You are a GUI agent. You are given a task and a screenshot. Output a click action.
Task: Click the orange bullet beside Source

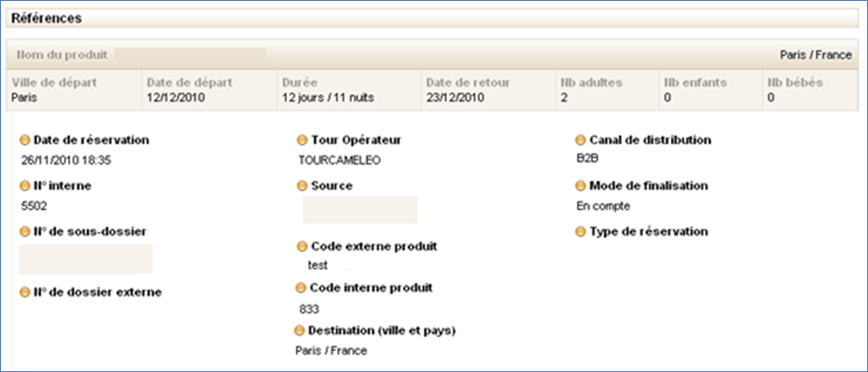[x=304, y=186]
